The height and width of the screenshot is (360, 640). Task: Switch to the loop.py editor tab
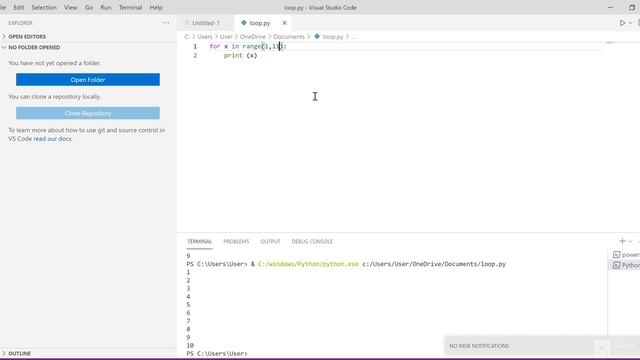click(x=260, y=23)
